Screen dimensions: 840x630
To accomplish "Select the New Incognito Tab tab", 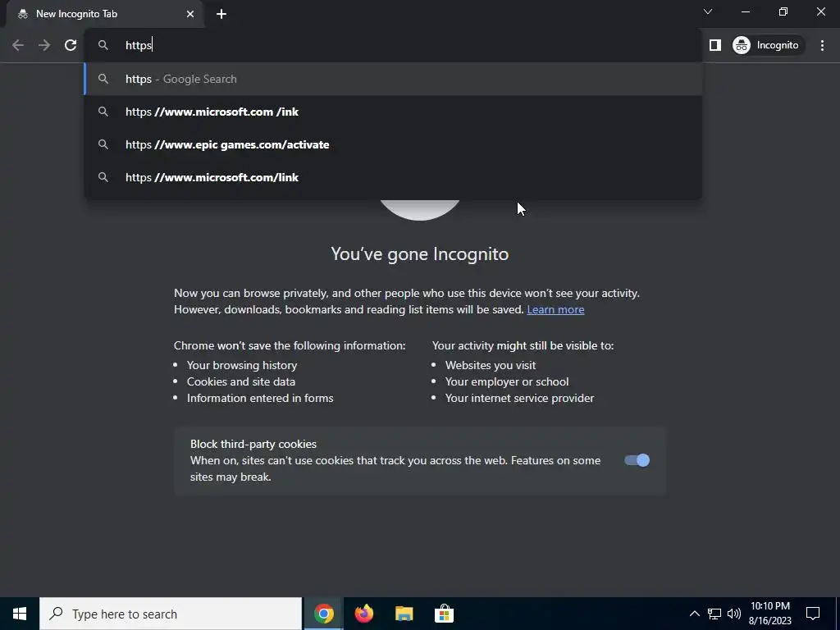I will 105,14.
